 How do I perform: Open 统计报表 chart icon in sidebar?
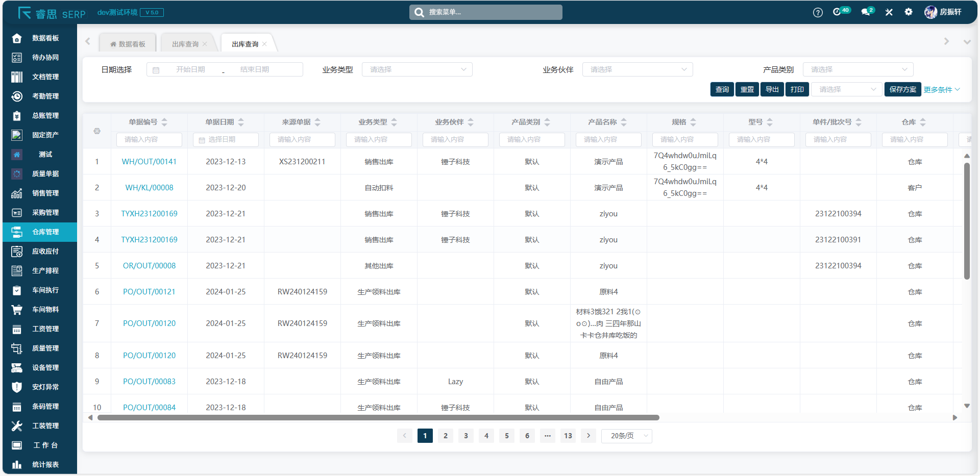click(17, 465)
